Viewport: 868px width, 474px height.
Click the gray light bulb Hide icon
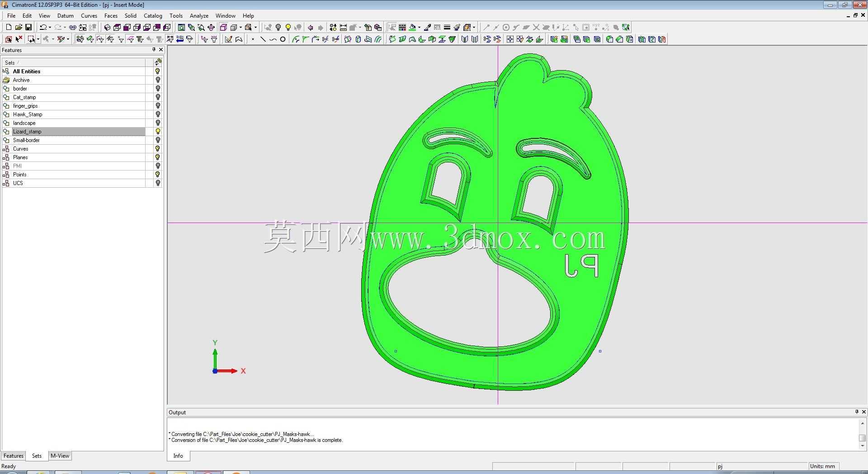pos(278,27)
